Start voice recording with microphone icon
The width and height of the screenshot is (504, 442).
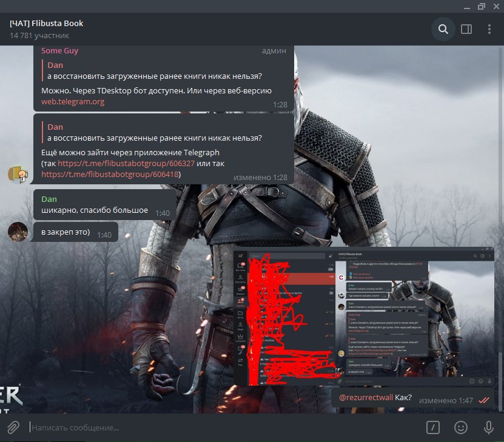pyautogui.click(x=489, y=427)
